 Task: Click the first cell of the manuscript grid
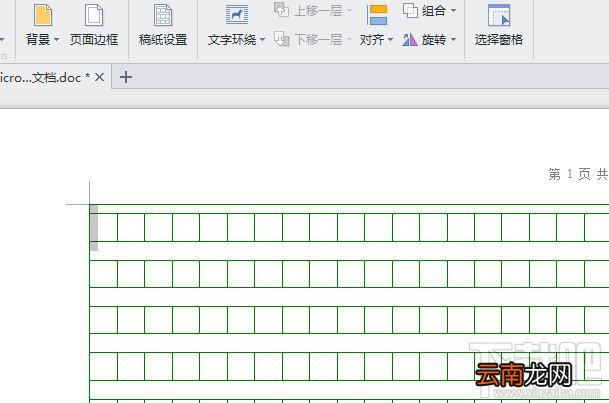tap(103, 227)
